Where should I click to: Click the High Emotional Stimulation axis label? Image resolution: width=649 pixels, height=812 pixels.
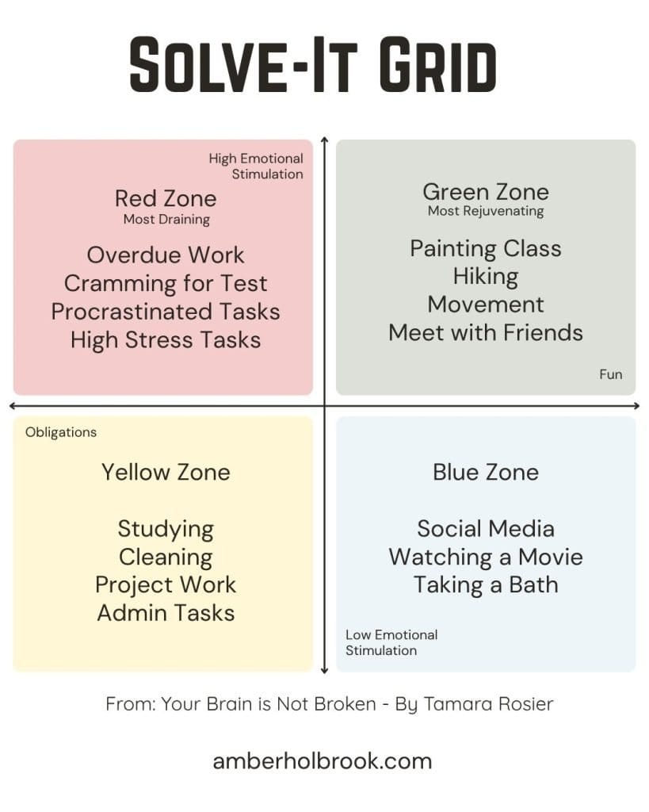pos(256,167)
